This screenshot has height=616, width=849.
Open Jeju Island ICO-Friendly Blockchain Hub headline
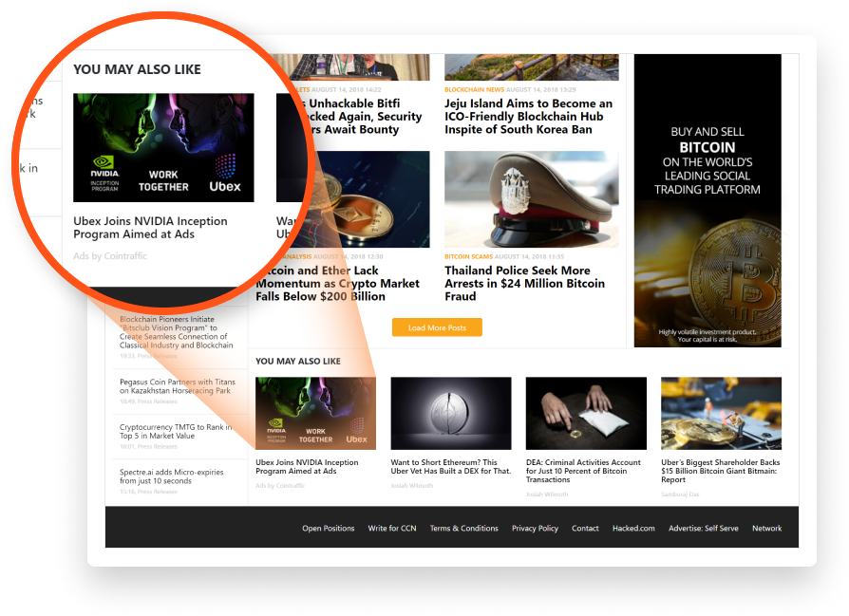tap(528, 117)
